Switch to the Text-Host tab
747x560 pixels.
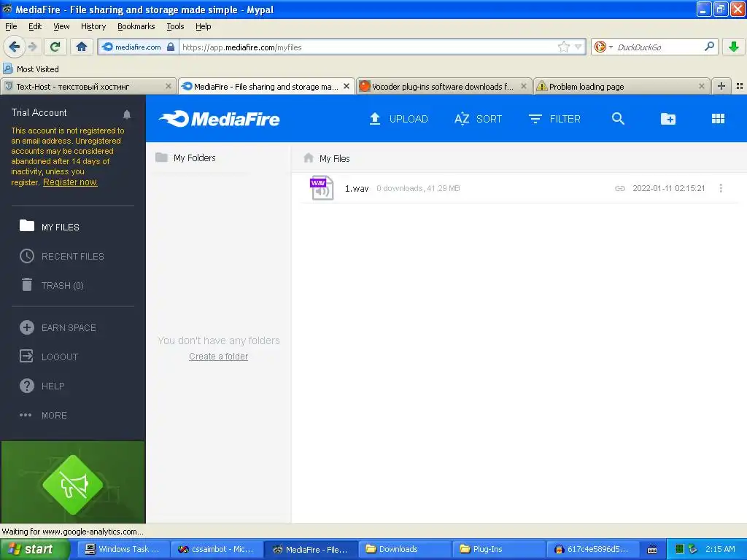click(x=88, y=86)
